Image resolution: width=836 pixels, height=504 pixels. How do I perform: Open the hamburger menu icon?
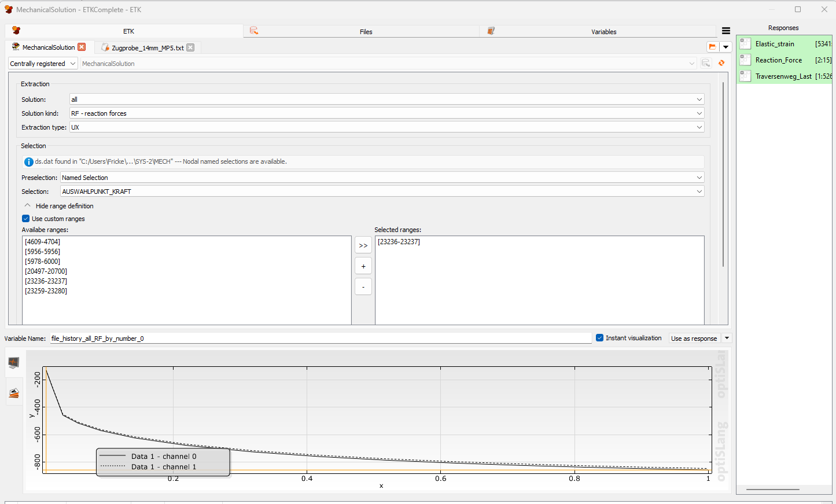726,31
